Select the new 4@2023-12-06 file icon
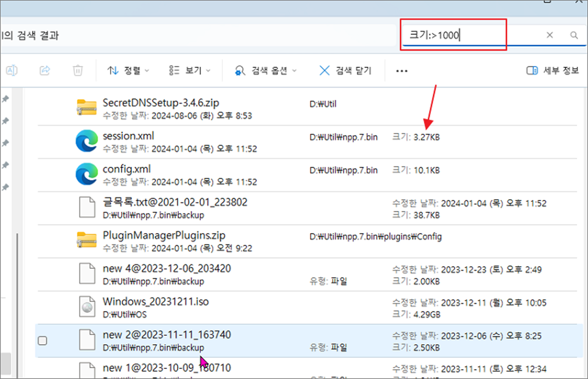Image resolution: width=588 pixels, height=379 pixels. [x=87, y=274]
